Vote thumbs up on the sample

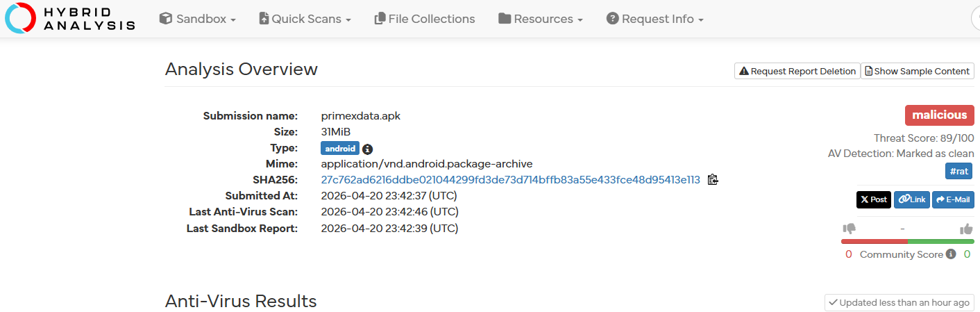tap(966, 229)
